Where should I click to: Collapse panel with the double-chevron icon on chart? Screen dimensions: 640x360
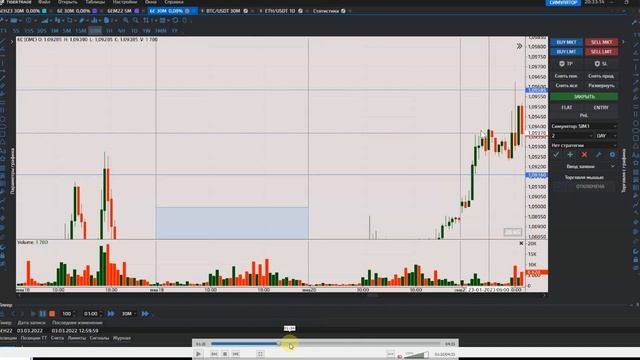click(519, 46)
